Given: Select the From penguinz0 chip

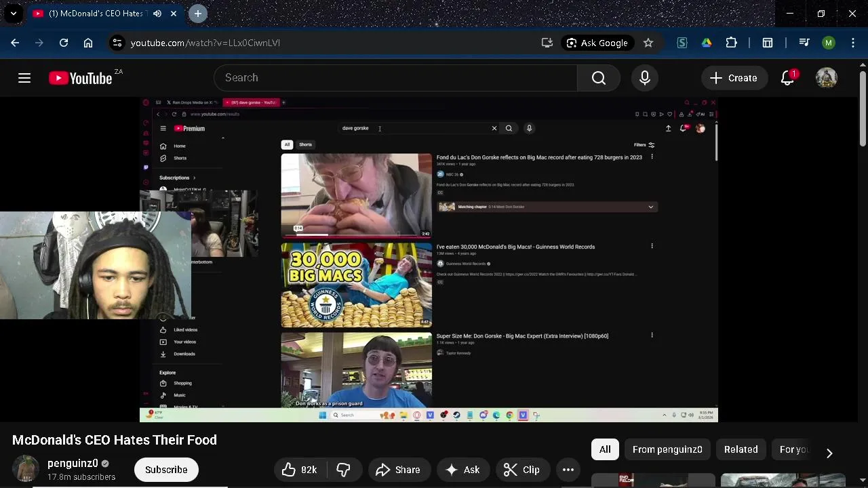Looking at the screenshot, I should (667, 449).
